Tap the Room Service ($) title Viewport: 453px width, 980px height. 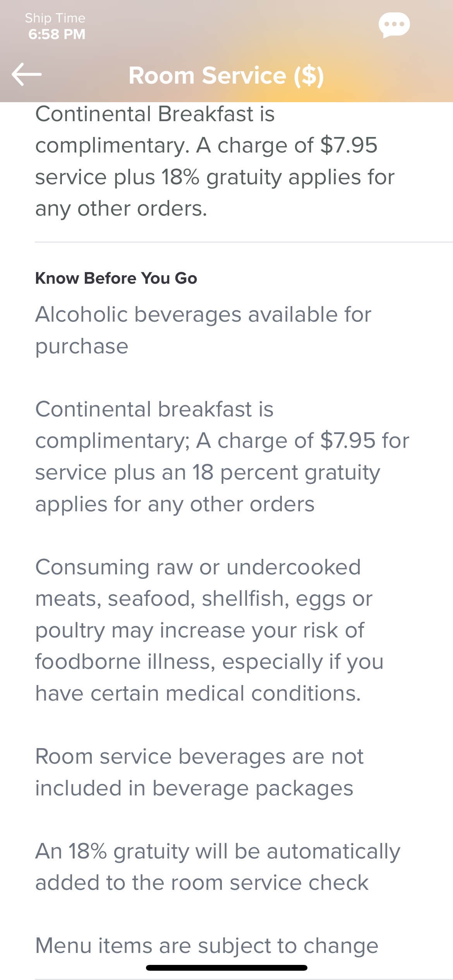coord(226,75)
